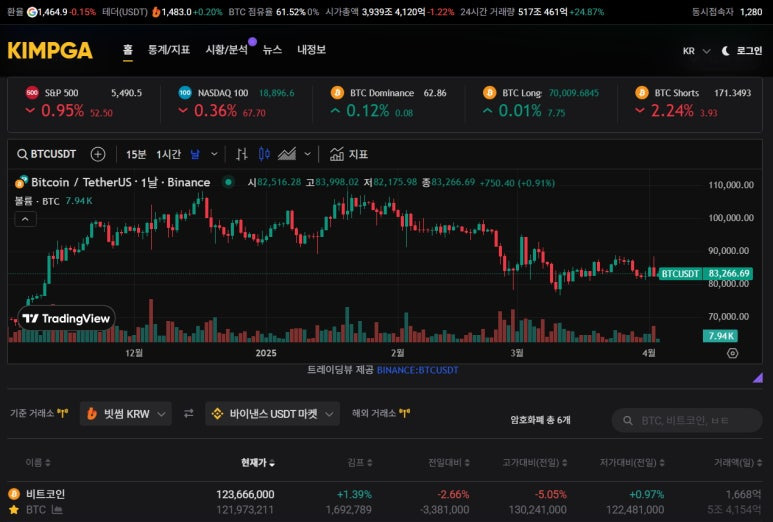This screenshot has height=522, width=773.
Task: Click the KIMPGA logo
Action: click(x=50, y=50)
